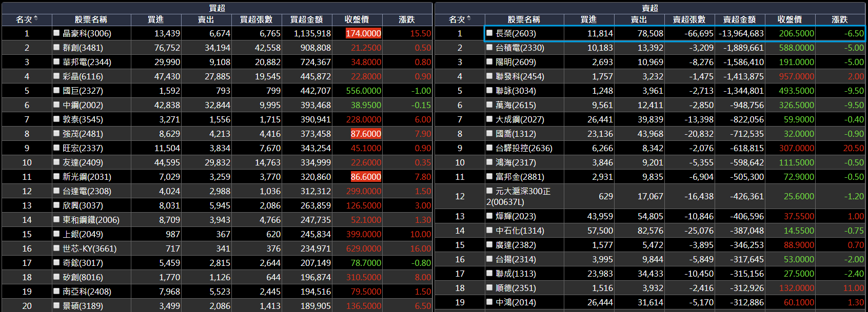Screen dimensions: 868x312
Task: Open stock 台驊投控(2636)
Action: [x=524, y=148]
